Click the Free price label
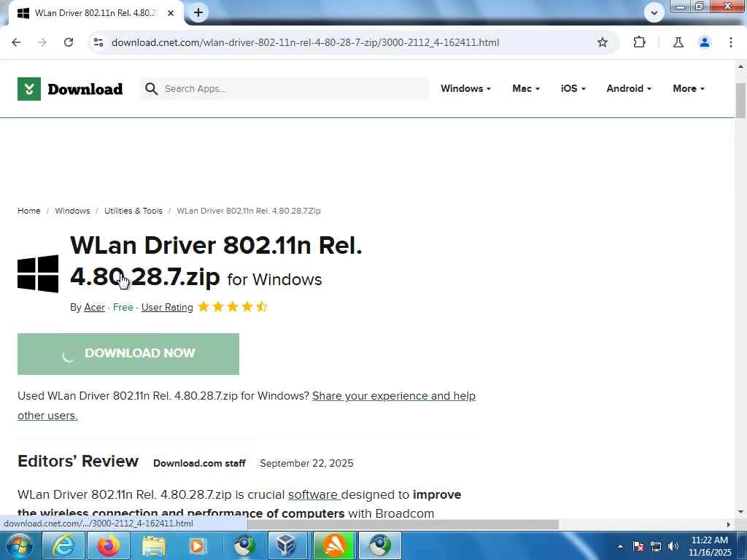Image resolution: width=747 pixels, height=560 pixels. pos(123,307)
